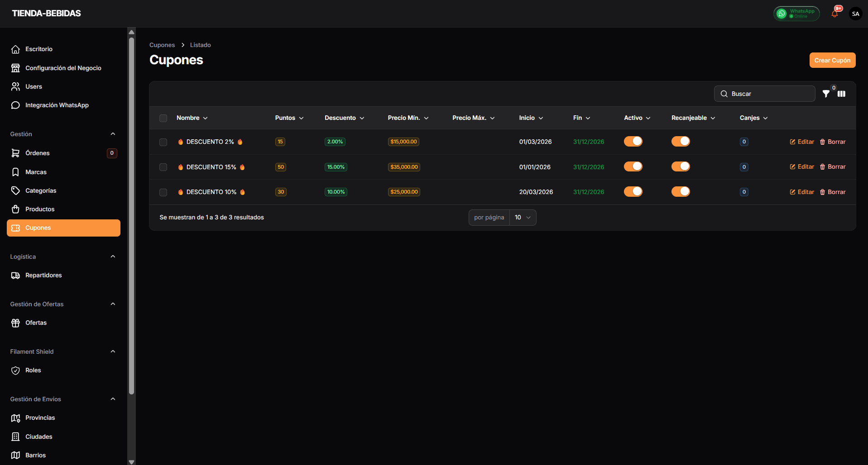
Task: Open the table filter funnel icon
Action: (x=826, y=94)
